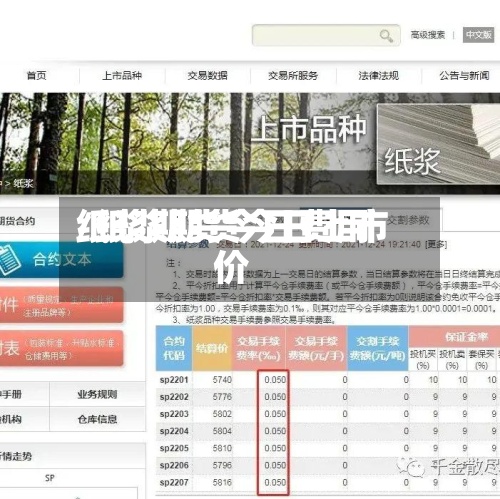Click settlement price 5802
This screenshot has height=499, width=500.
tap(222, 414)
